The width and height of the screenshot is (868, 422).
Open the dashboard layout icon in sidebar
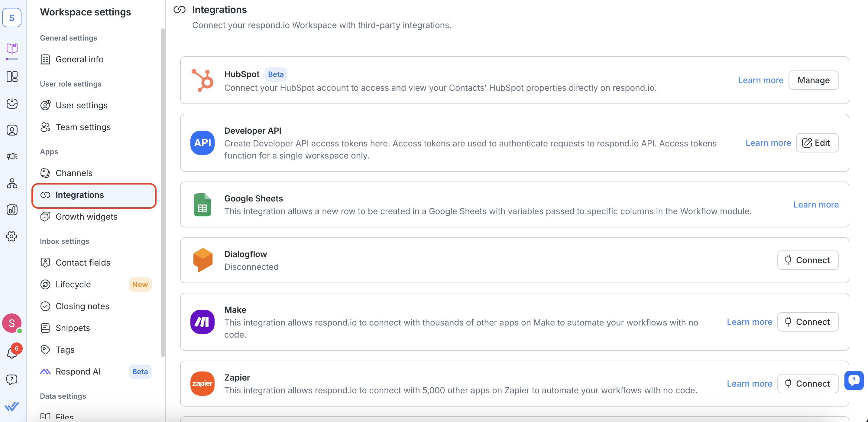[x=12, y=77]
